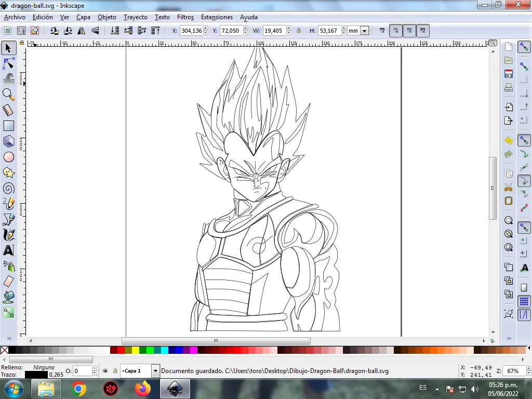Open the Capa 1 layer dropdown
The image size is (532, 399).
(155, 371)
